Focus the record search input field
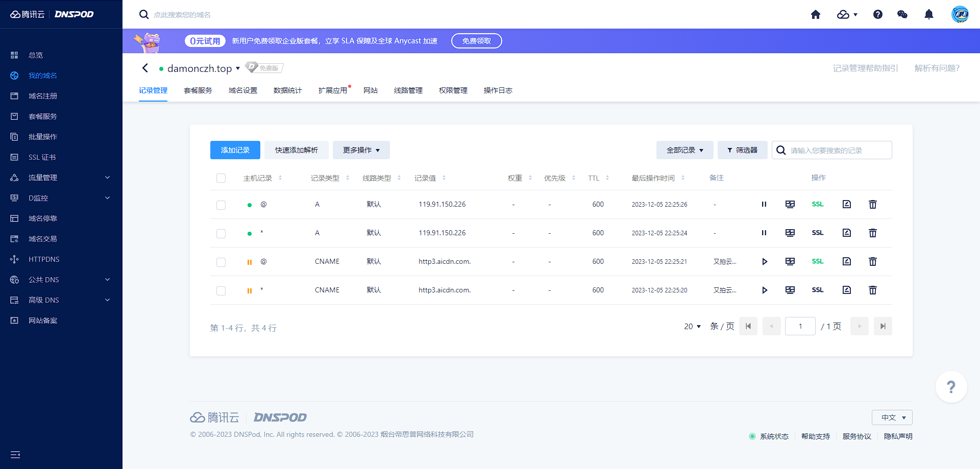980x469 pixels. click(x=837, y=151)
